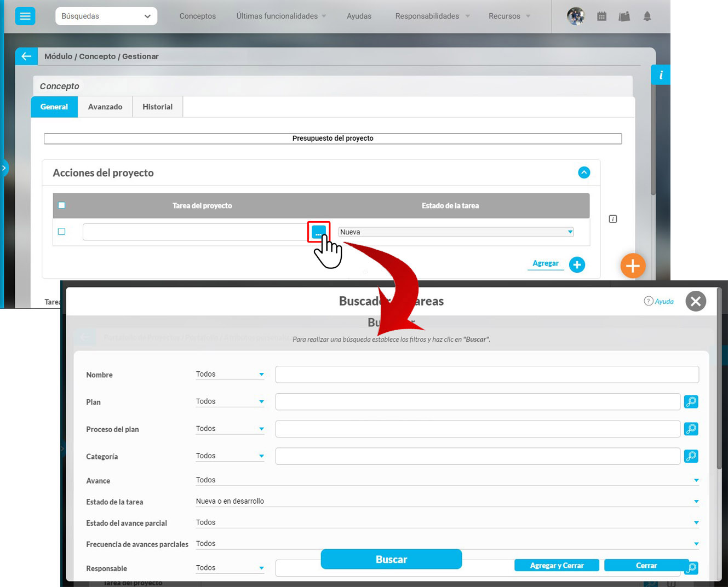This screenshot has width=728, height=587.
Task: Switch to the Historial tab
Action: [157, 107]
